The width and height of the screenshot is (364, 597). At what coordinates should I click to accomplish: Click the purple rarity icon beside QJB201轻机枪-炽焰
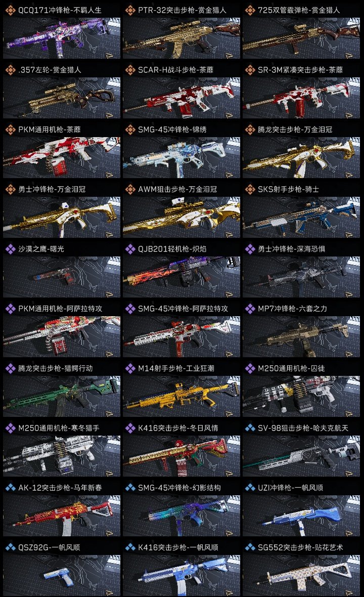tap(130, 249)
